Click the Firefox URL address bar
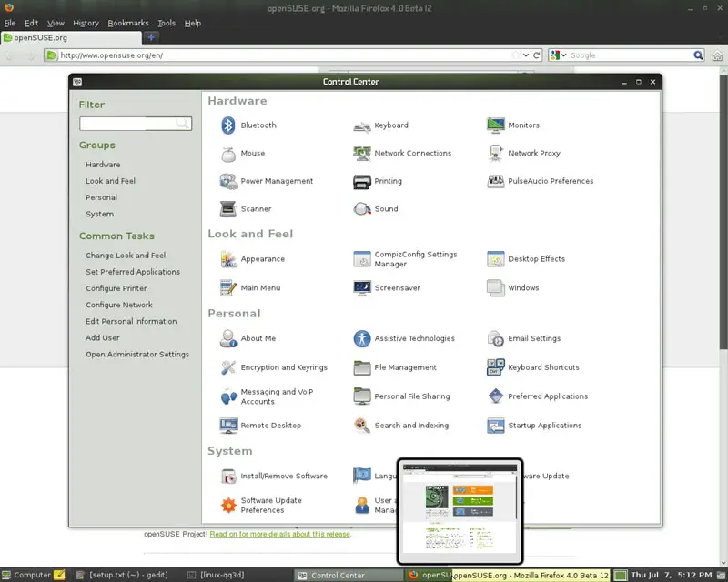728x582 pixels. (283, 55)
